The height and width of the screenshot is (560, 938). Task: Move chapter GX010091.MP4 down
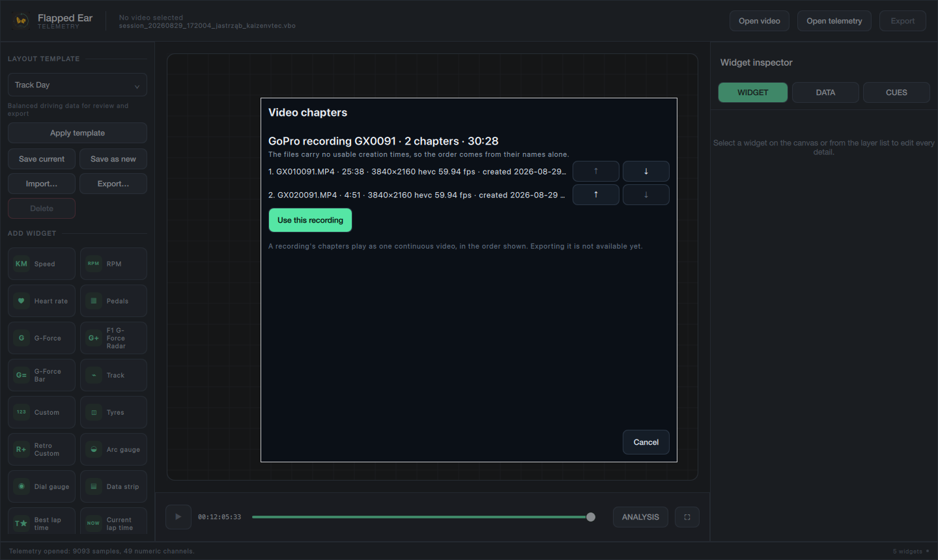point(646,171)
